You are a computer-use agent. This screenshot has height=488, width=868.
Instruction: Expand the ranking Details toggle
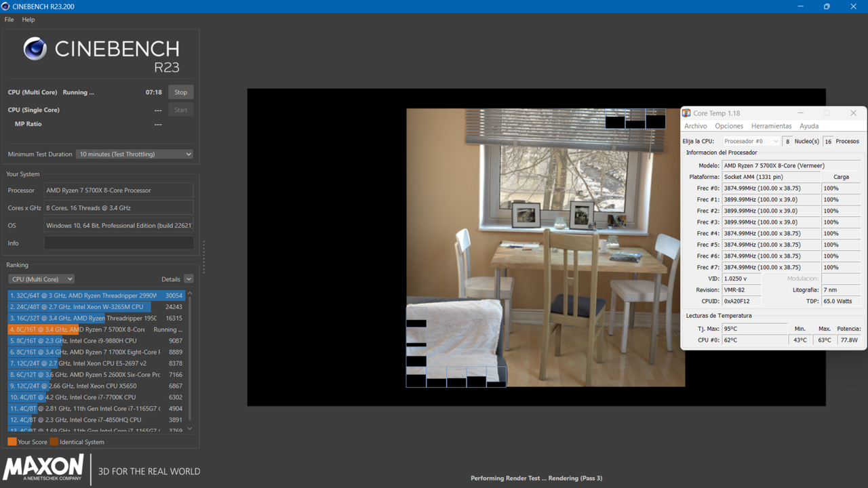pyautogui.click(x=189, y=279)
